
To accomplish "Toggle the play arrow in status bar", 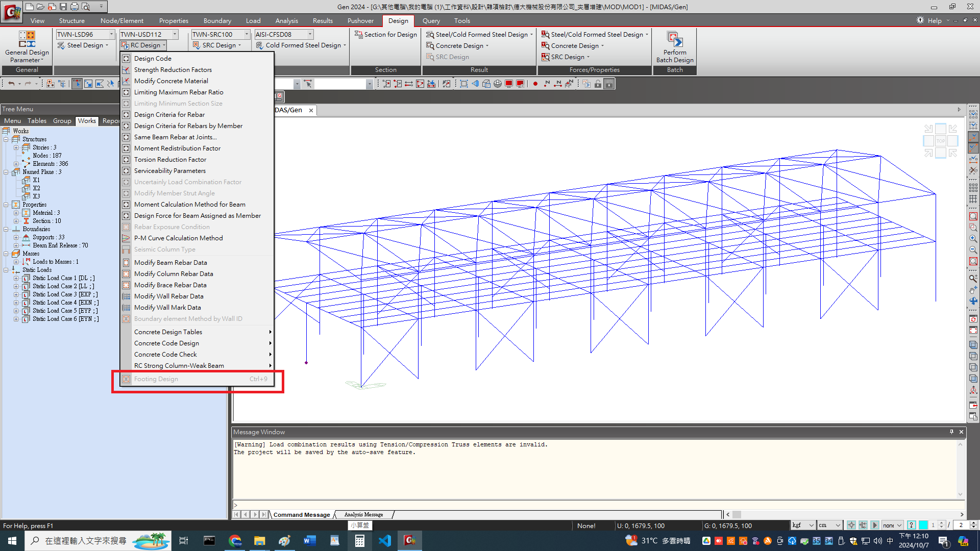I will (875, 525).
